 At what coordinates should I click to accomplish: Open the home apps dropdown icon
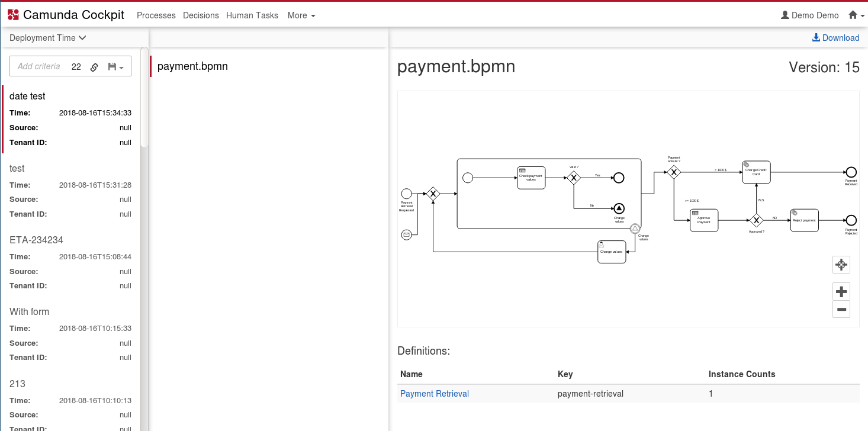click(x=856, y=15)
